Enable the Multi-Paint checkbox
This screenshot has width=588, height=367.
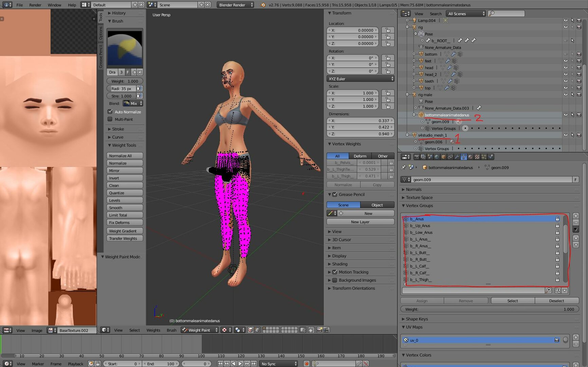110,119
